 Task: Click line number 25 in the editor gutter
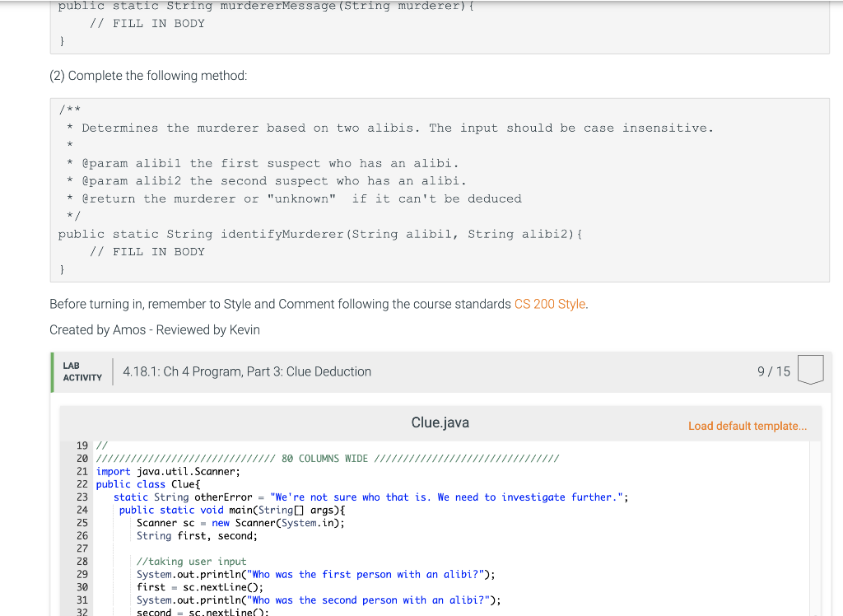pos(82,522)
